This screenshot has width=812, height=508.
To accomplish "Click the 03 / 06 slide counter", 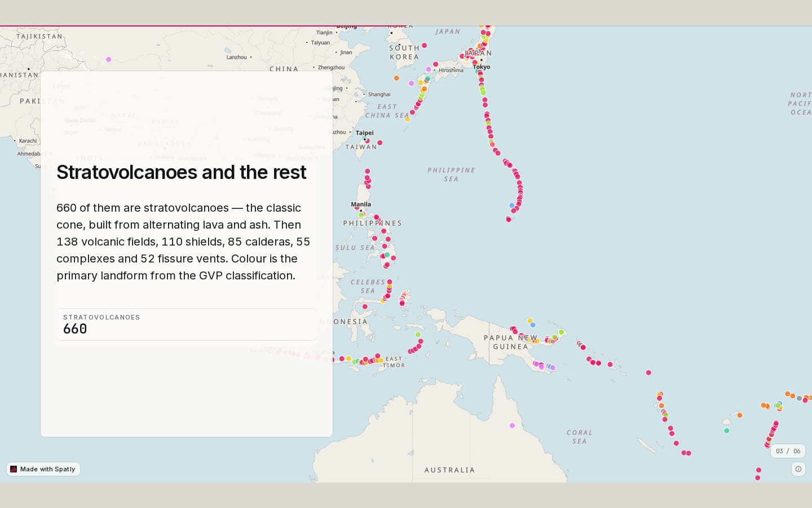I will coord(788,451).
